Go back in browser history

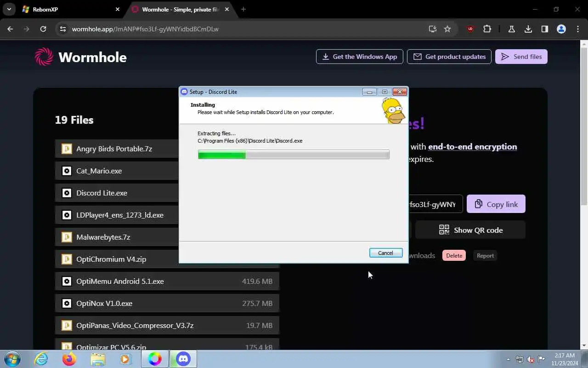click(10, 29)
